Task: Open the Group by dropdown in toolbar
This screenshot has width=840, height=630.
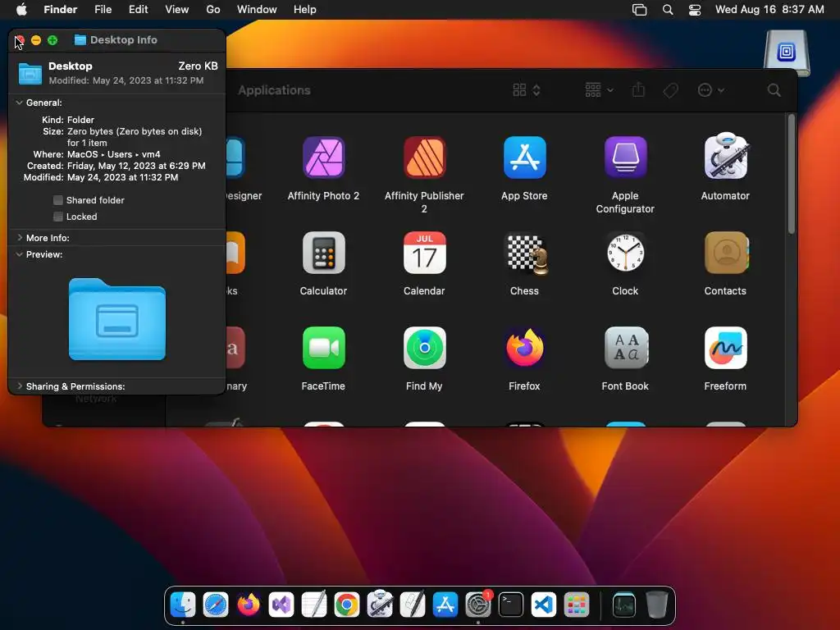Action: tap(599, 90)
